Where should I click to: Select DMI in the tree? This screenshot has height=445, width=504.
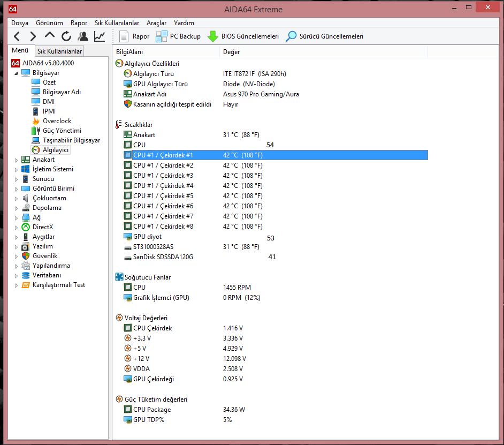point(43,102)
